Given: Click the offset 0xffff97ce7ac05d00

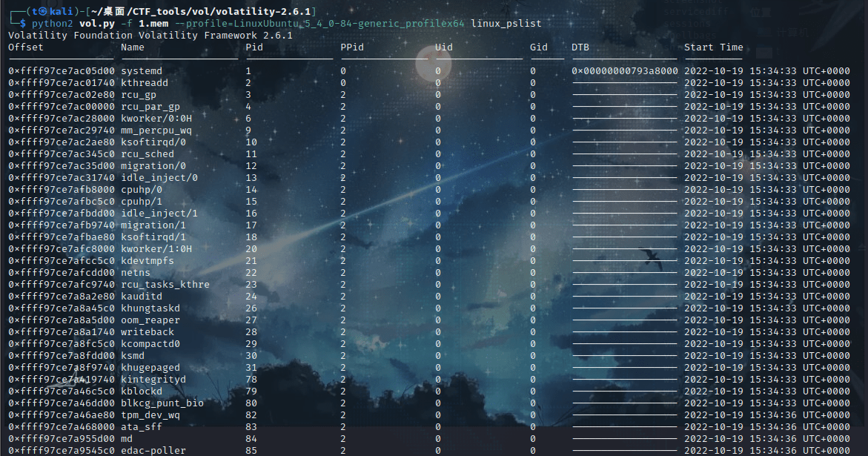Looking at the screenshot, I should coord(62,71).
